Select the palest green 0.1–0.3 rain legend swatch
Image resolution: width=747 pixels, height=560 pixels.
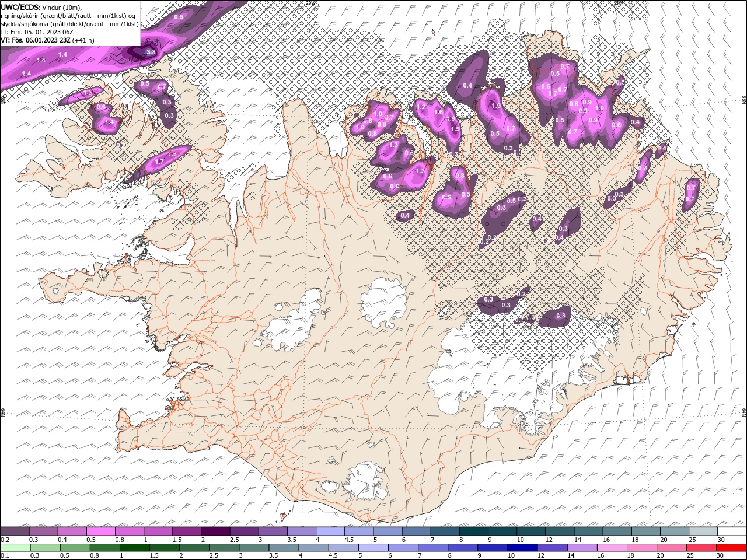(15, 548)
